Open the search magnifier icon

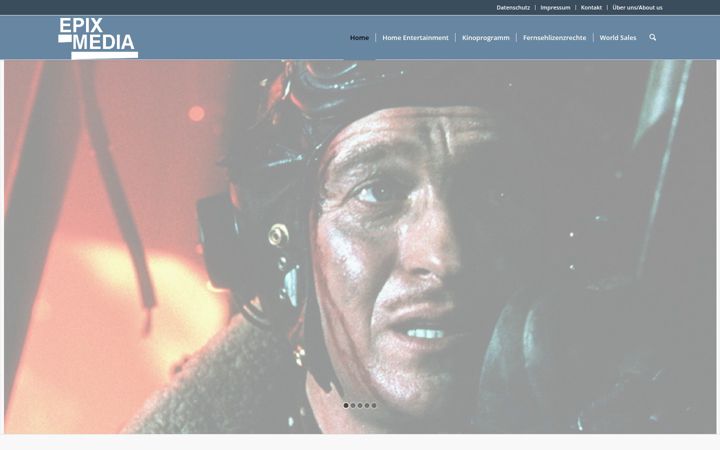652,37
